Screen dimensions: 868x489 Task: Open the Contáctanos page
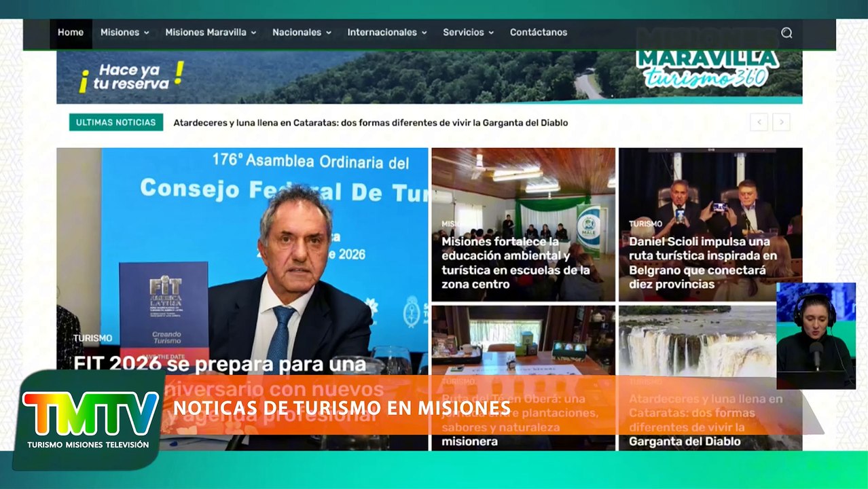click(539, 33)
